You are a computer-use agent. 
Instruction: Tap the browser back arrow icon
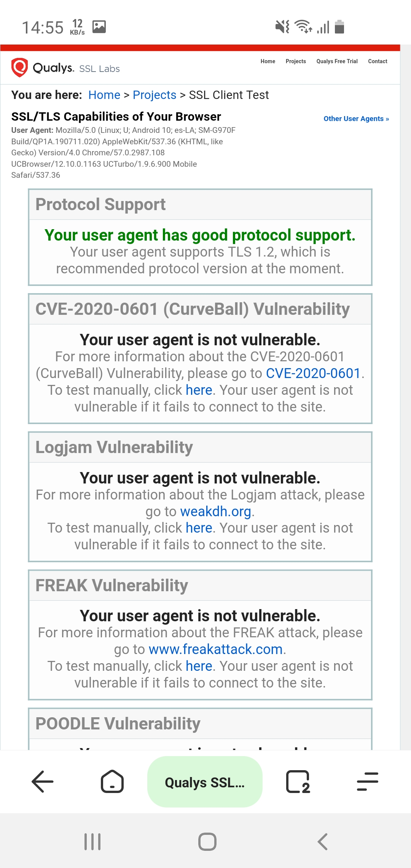tap(43, 782)
